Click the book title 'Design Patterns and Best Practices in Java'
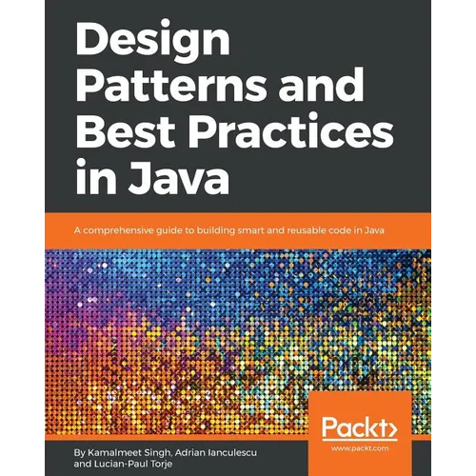 (x=234, y=108)
